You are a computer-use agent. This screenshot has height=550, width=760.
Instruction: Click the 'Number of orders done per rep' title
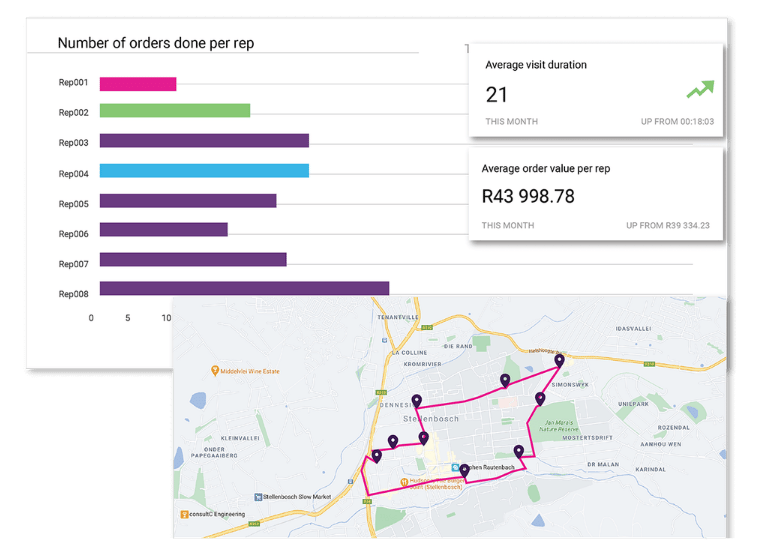click(155, 43)
